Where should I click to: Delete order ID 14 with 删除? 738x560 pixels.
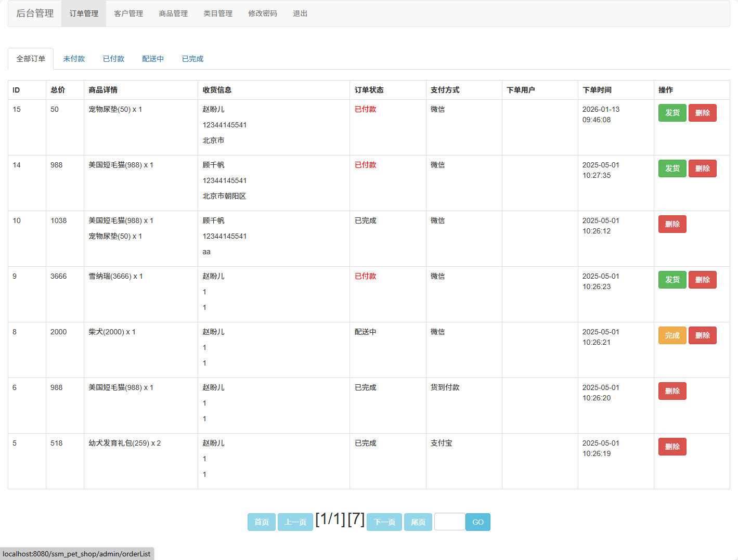[702, 168]
